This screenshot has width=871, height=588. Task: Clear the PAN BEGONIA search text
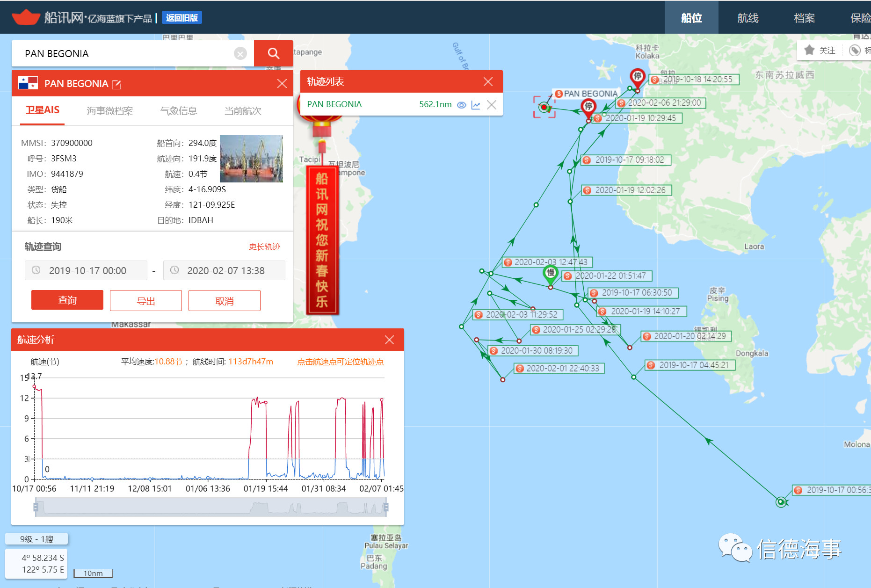[240, 54]
